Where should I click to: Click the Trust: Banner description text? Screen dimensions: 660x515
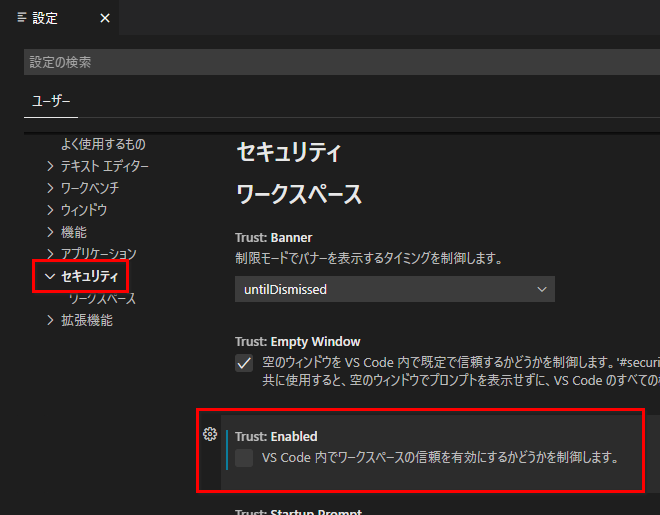(x=369, y=258)
